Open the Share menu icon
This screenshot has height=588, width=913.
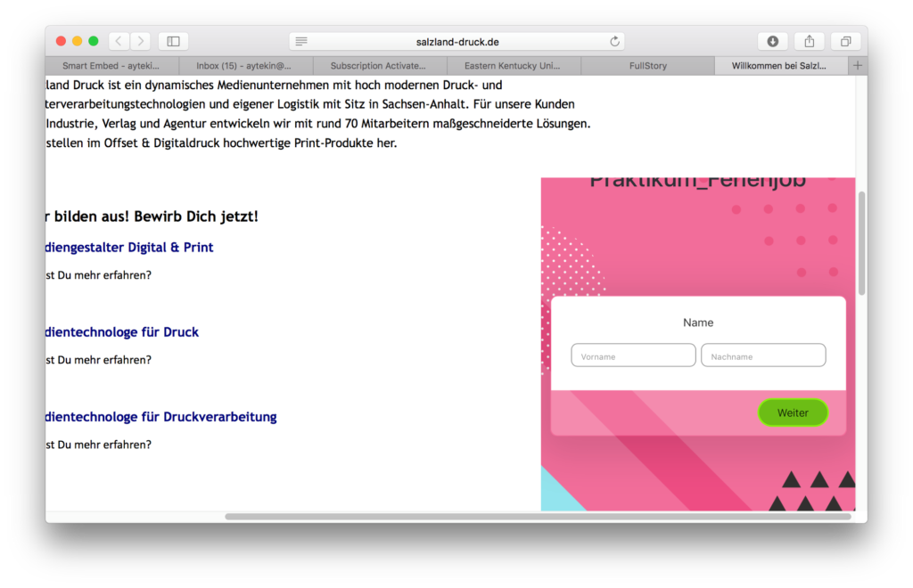(810, 41)
